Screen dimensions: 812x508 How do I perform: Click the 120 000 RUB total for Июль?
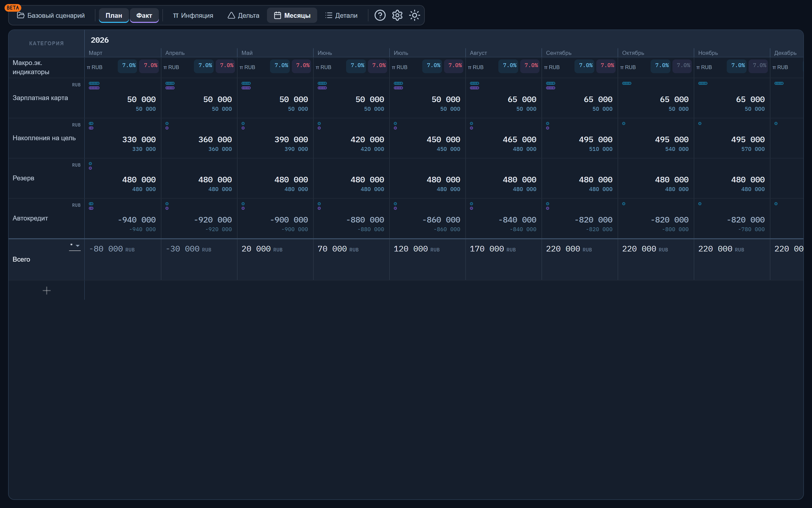(x=416, y=249)
